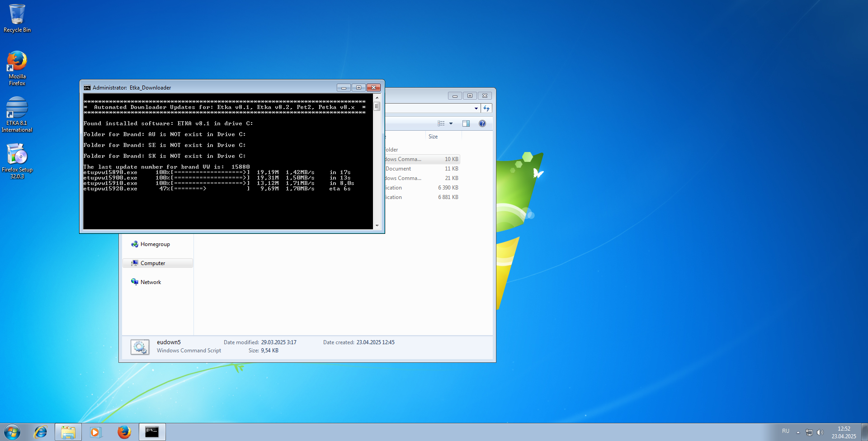
Task: Open Explorer Help question mark icon
Action: tap(482, 123)
